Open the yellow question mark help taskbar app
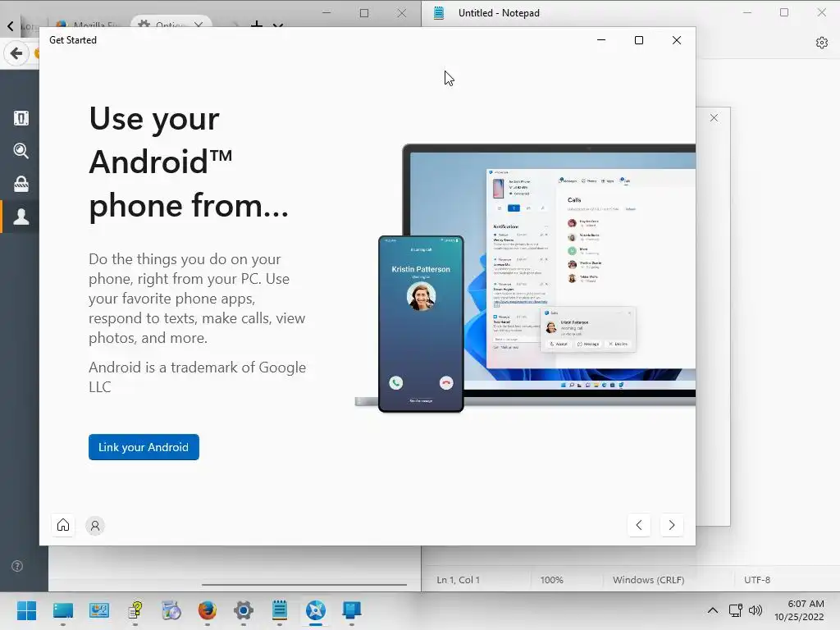This screenshot has height=630, width=840. (x=135, y=610)
